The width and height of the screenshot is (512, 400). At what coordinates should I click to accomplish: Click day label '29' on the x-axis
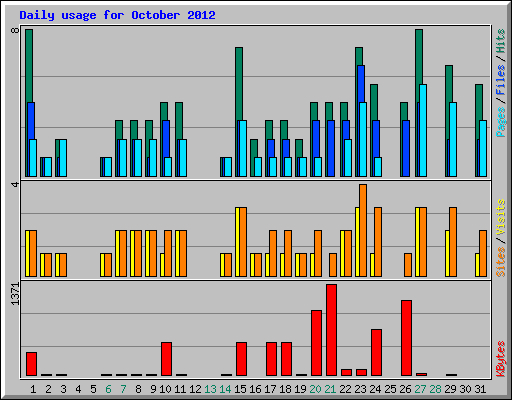click(450, 389)
